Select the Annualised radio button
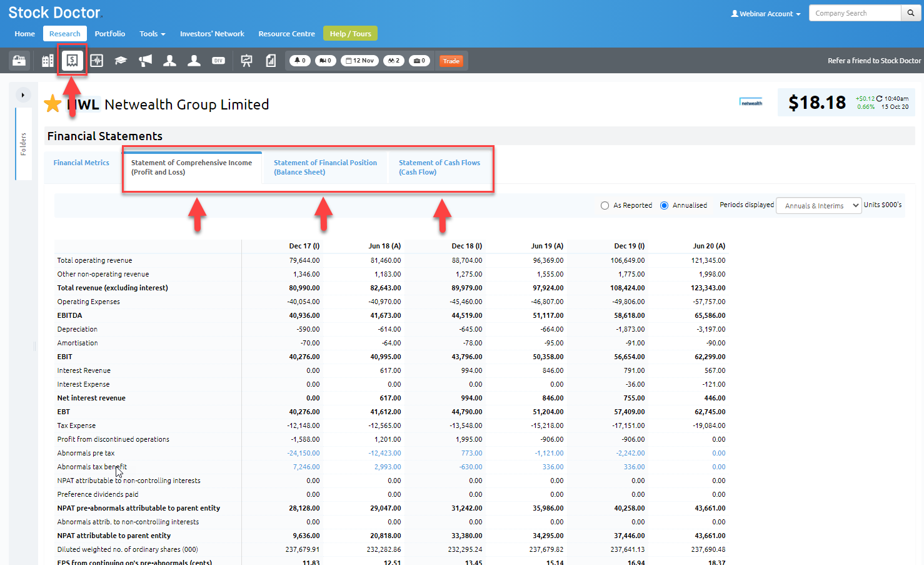Viewport: 924px width, 565px height. coord(665,205)
